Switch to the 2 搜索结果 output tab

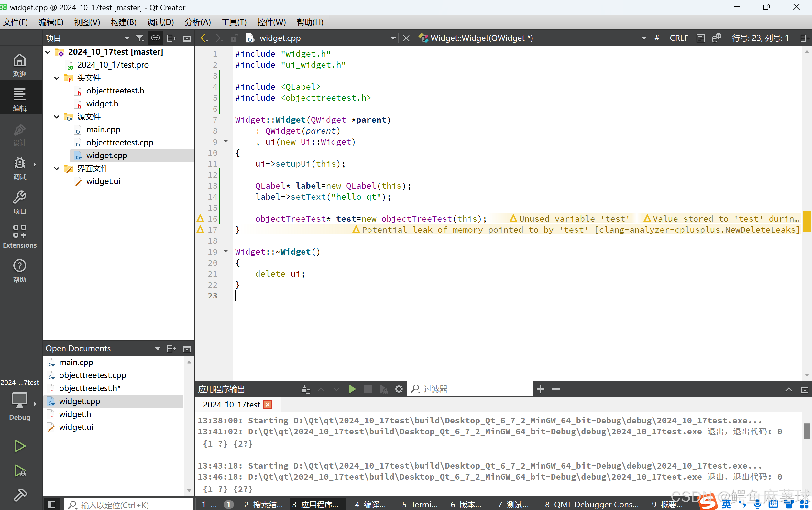[263, 504]
